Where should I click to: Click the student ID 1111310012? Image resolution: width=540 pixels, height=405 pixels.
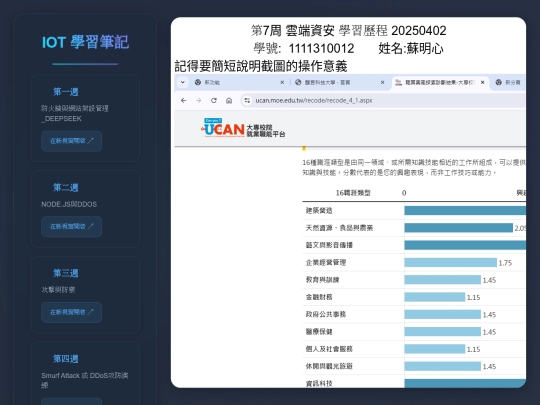coord(321,49)
